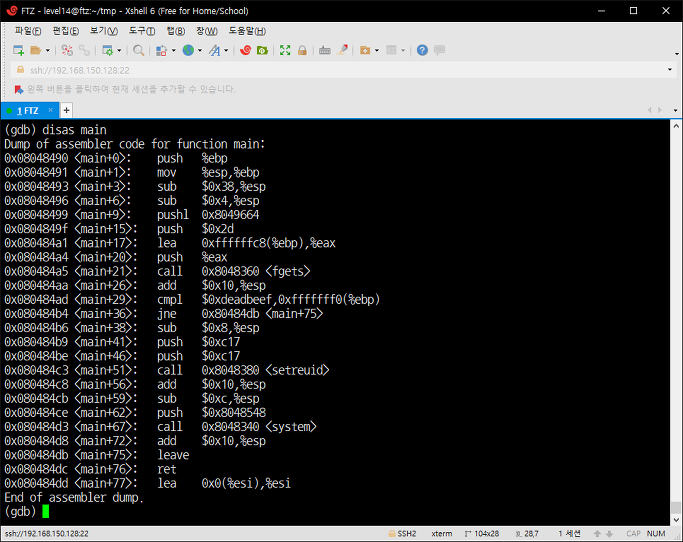
Task: Click the tab list dropdown arrow
Action: pyautogui.click(x=676, y=111)
